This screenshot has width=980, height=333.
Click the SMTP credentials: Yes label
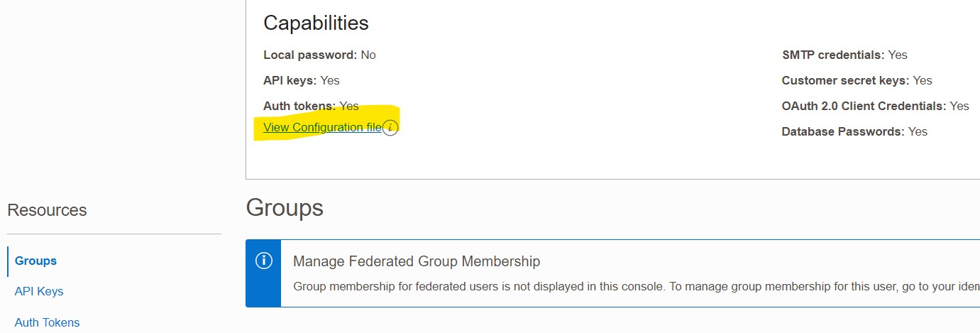click(x=844, y=55)
